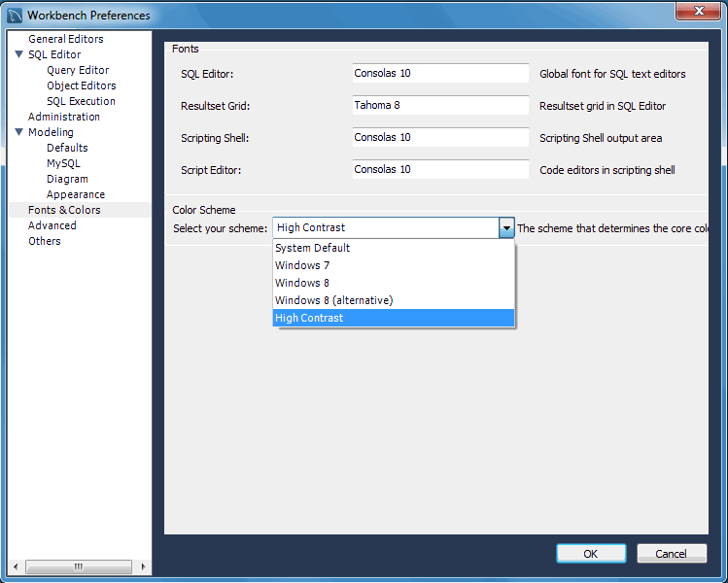
Task: Select Diagram under Modeling
Action: [x=67, y=179]
